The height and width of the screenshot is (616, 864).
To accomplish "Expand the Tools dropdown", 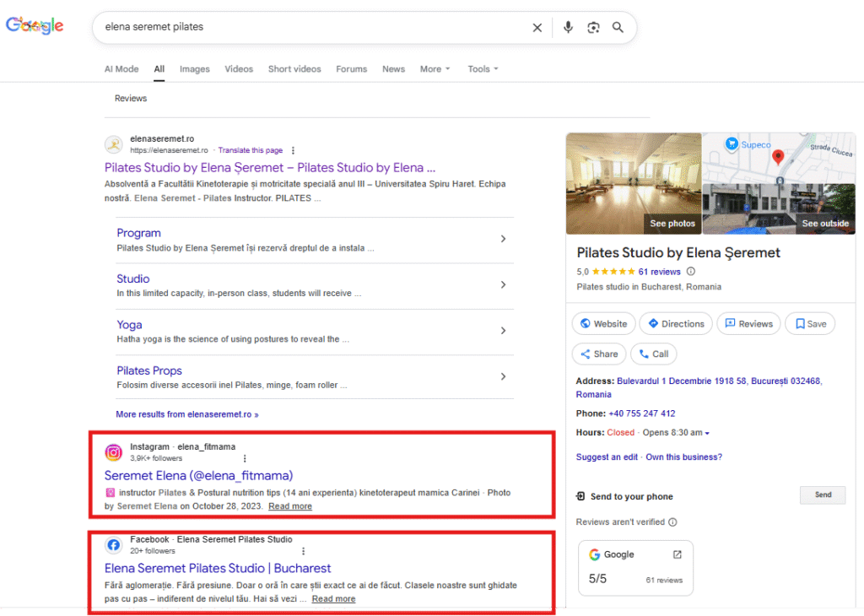I will coord(483,69).
